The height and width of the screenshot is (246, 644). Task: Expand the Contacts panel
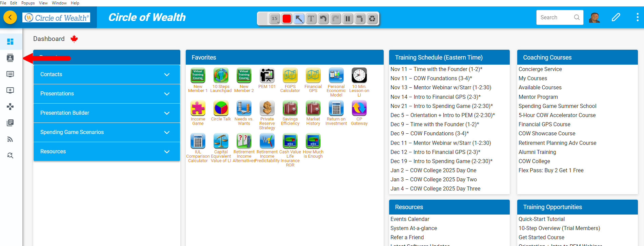click(x=107, y=74)
